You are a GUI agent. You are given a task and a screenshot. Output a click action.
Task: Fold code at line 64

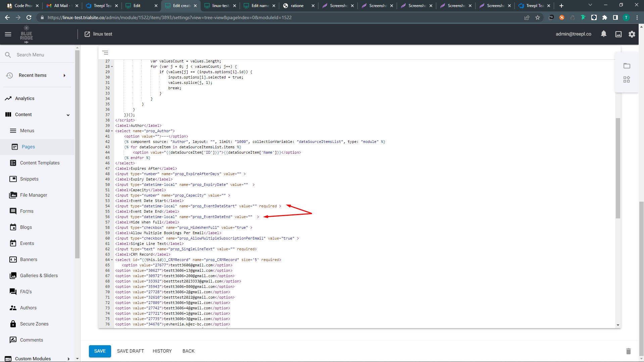click(x=112, y=260)
